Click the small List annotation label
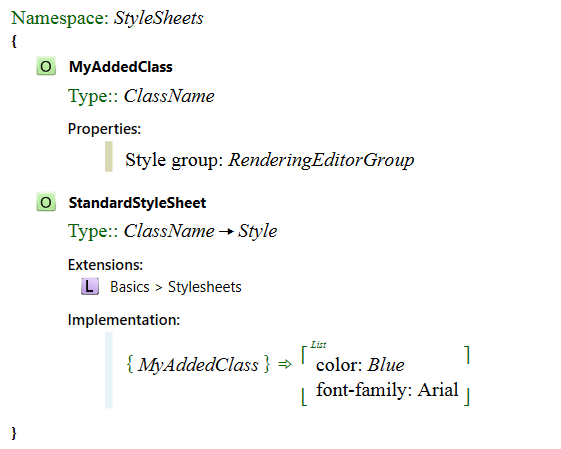This screenshot has height=449, width=561. tap(318, 345)
